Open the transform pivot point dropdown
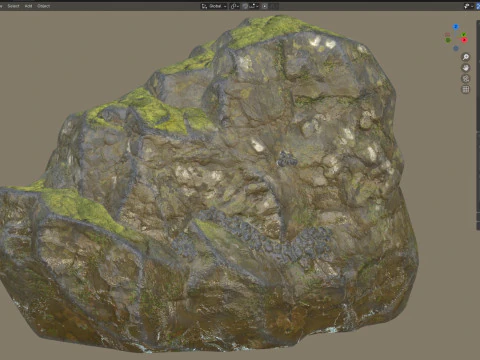The width and height of the screenshot is (480, 360). click(235, 6)
